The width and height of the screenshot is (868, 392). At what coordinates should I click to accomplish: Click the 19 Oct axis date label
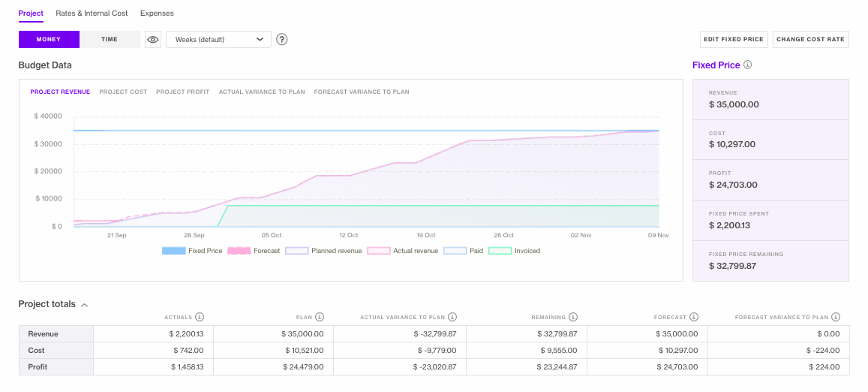click(425, 235)
